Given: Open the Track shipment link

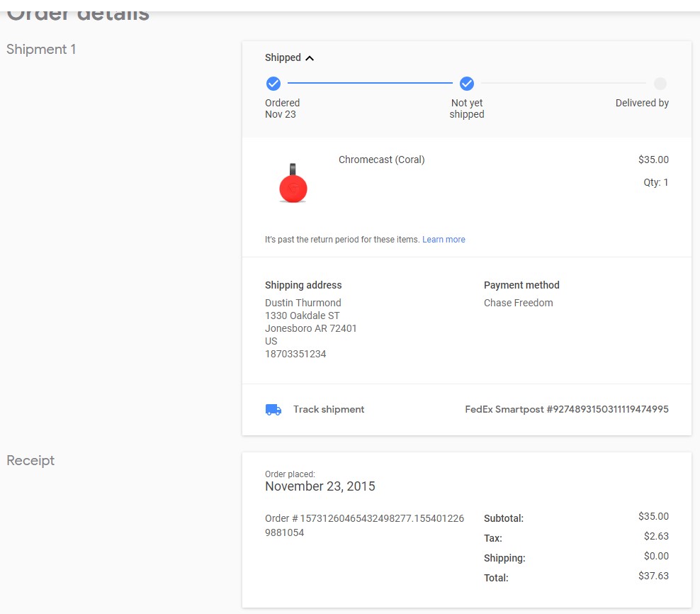Looking at the screenshot, I should pos(329,409).
